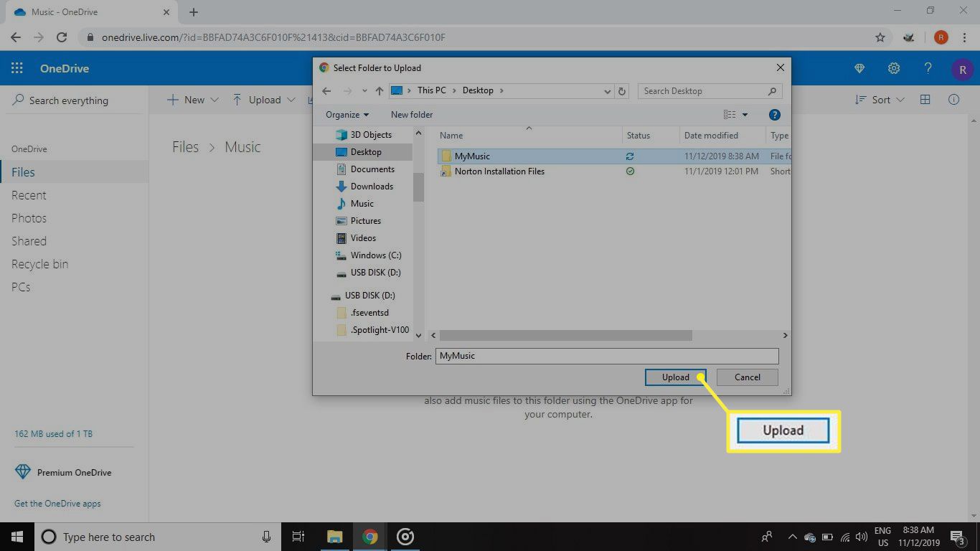Screen dimensions: 980x551
Task: Click the Upload button in dialog
Action: coord(675,377)
